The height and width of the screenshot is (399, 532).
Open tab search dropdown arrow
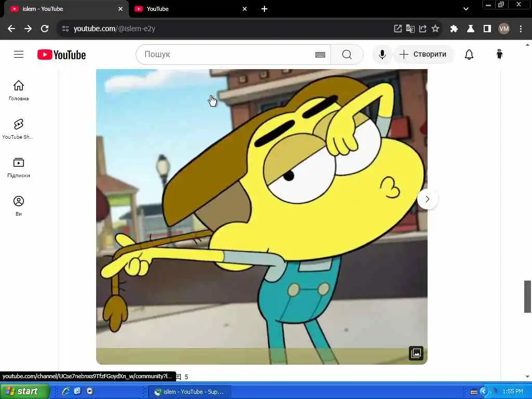pyautogui.click(x=466, y=9)
